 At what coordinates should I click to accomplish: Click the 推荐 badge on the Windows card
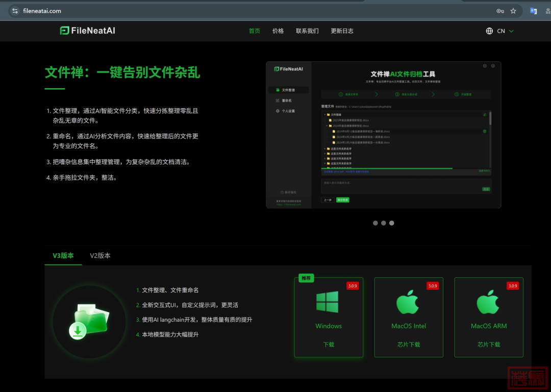[306, 278]
